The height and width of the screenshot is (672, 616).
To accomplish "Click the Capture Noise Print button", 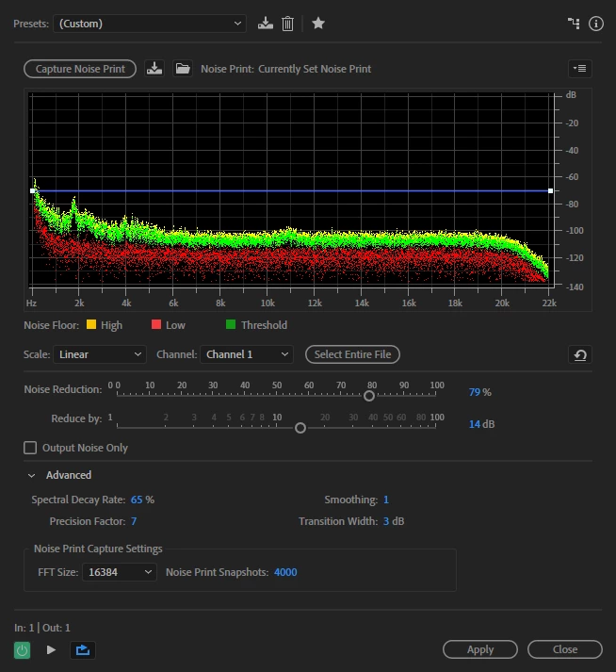I will point(80,69).
